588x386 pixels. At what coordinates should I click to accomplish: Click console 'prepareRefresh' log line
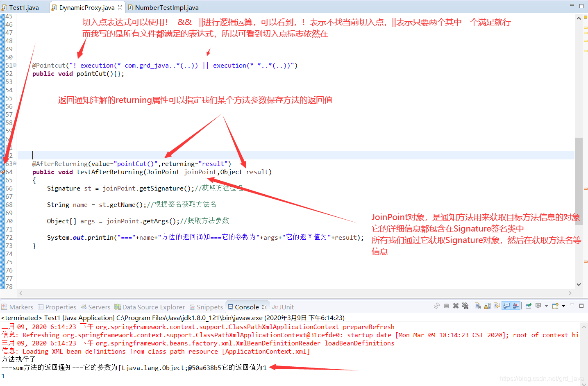(x=198, y=327)
